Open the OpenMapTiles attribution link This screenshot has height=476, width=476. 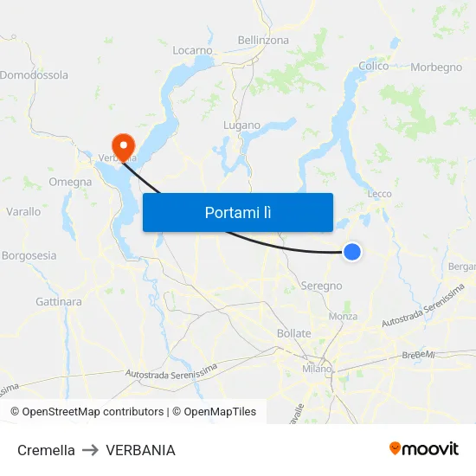click(215, 412)
